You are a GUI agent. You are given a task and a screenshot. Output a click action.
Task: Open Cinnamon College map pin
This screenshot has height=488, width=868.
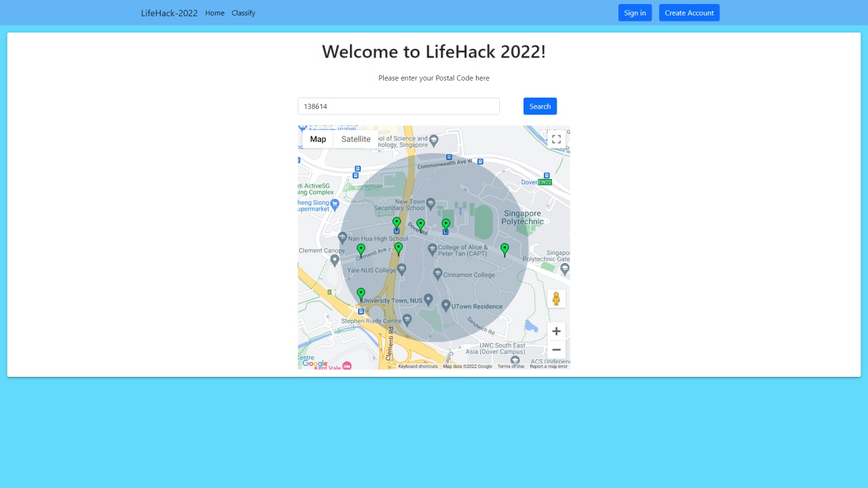click(x=438, y=274)
